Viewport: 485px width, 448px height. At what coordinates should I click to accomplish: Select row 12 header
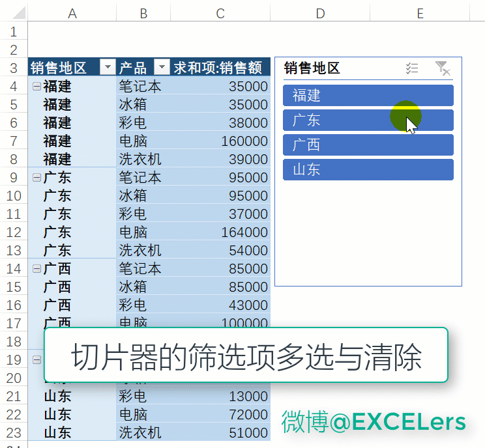(x=14, y=232)
